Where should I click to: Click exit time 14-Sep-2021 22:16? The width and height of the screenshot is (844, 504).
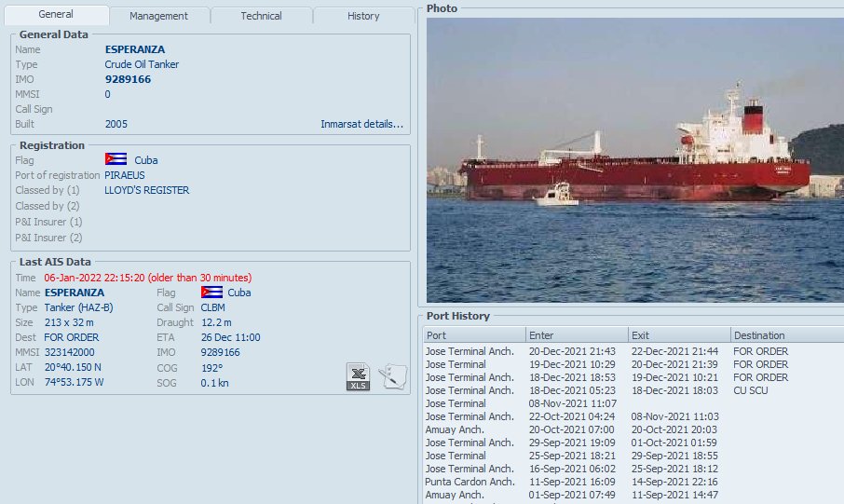click(674, 482)
